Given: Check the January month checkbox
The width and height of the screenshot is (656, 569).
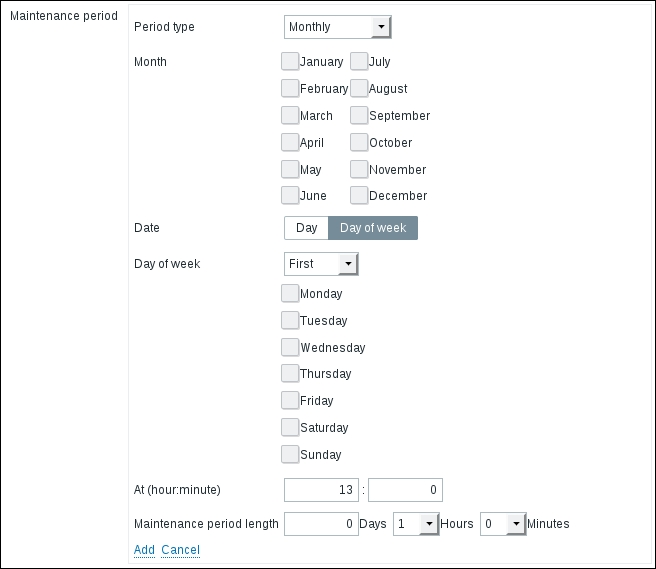Looking at the screenshot, I should coord(290,62).
